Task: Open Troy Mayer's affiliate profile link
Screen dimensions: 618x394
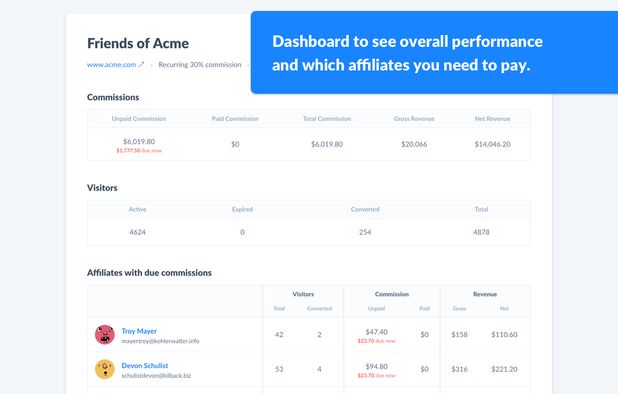Action: (x=139, y=331)
